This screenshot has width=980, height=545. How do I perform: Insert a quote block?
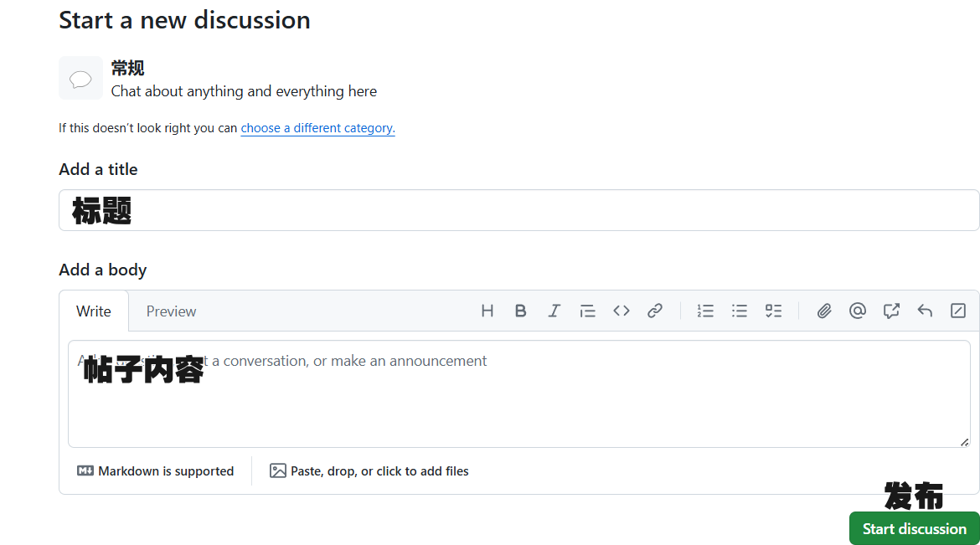coord(587,311)
